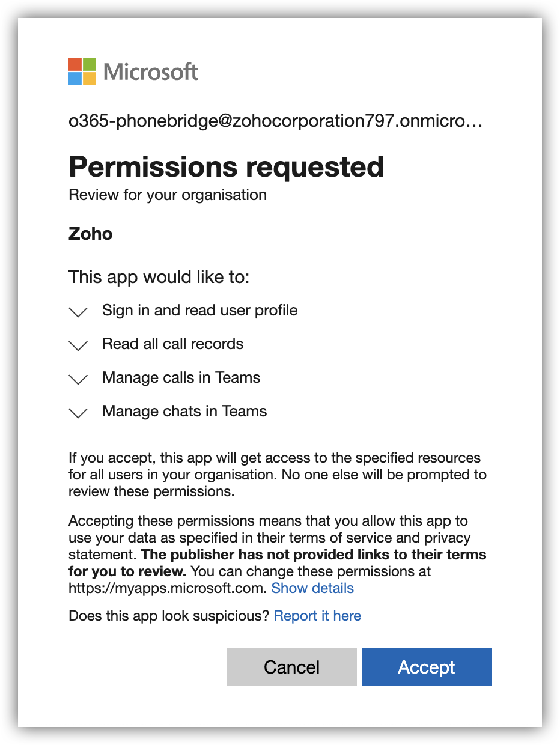
Task: Click the 'Report it here' link
Action: [317, 616]
